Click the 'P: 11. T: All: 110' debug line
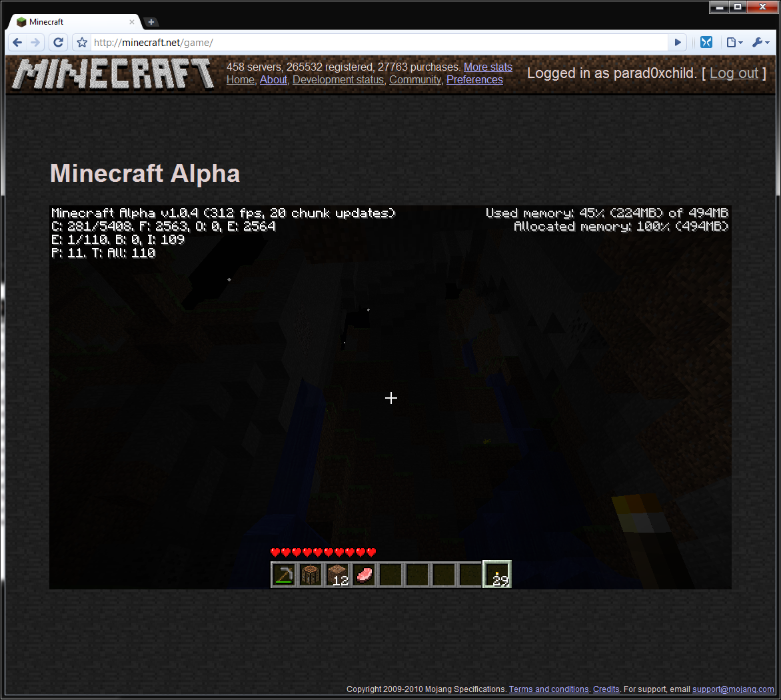Screen dimensions: 781x700 [x=103, y=253]
